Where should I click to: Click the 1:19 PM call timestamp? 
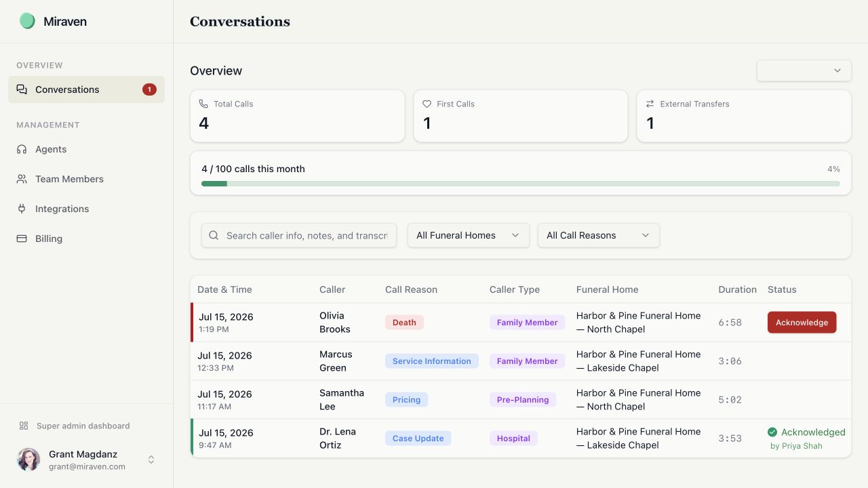[214, 329]
